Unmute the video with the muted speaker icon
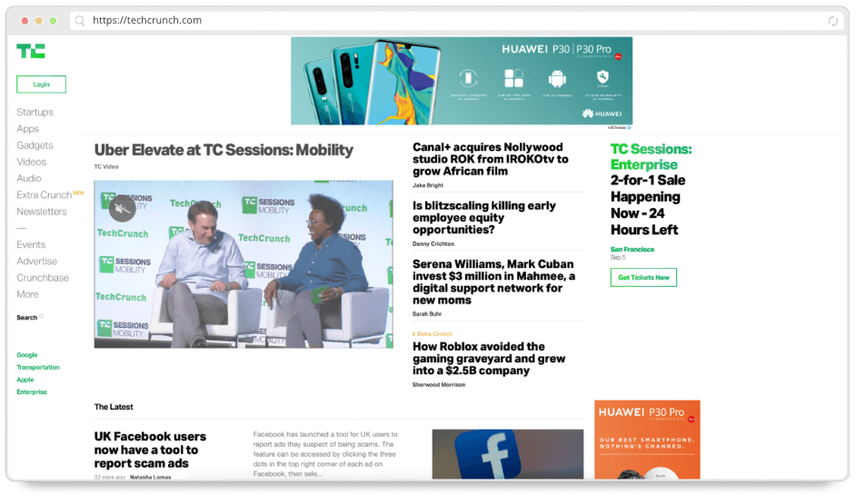This screenshot has height=504, width=856. (x=123, y=208)
